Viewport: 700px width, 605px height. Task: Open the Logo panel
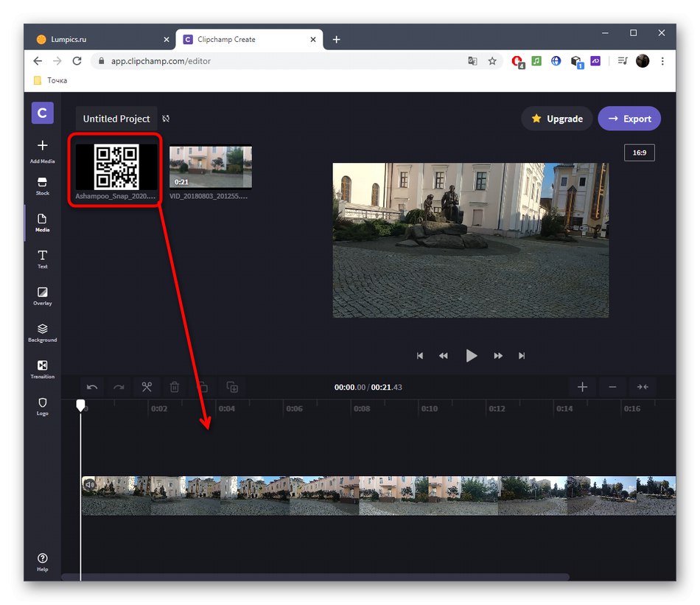(42, 406)
